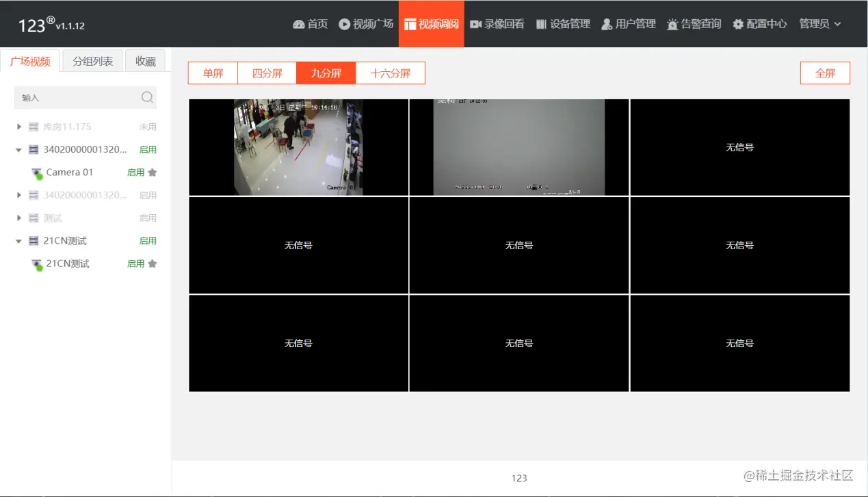Favorite the 21CN测试 camera with star

tap(152, 264)
